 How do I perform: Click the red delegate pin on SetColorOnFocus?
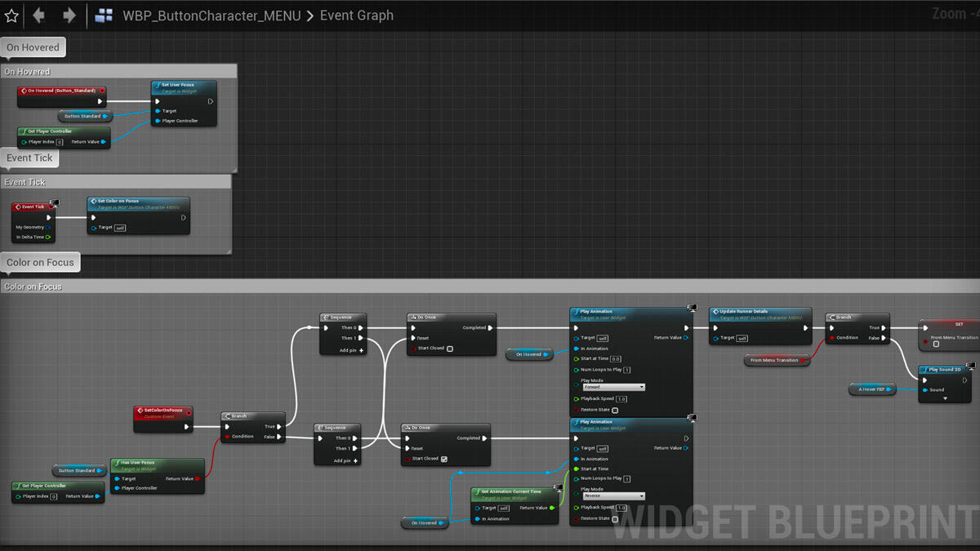189,411
